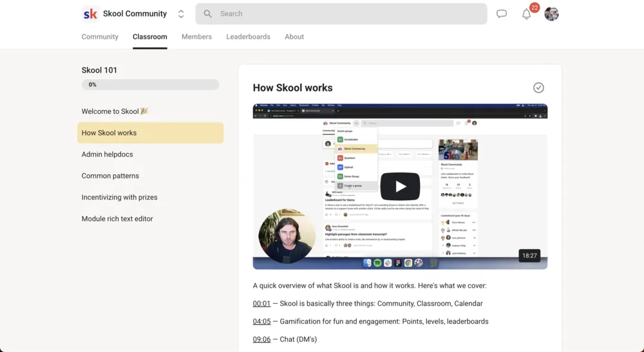Open the notifications bell icon

(526, 14)
